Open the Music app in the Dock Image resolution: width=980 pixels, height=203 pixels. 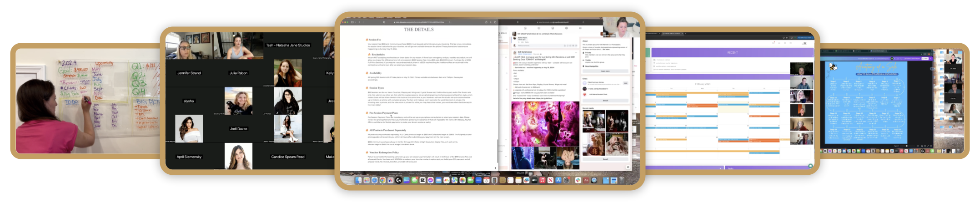(543, 181)
